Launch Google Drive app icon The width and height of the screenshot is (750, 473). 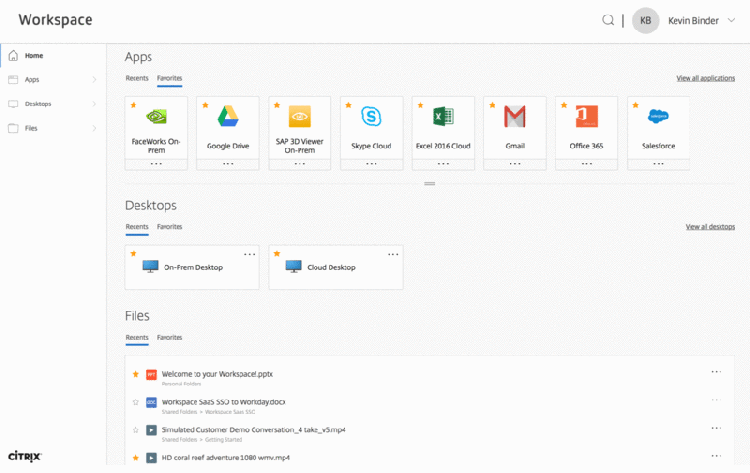coord(228,116)
